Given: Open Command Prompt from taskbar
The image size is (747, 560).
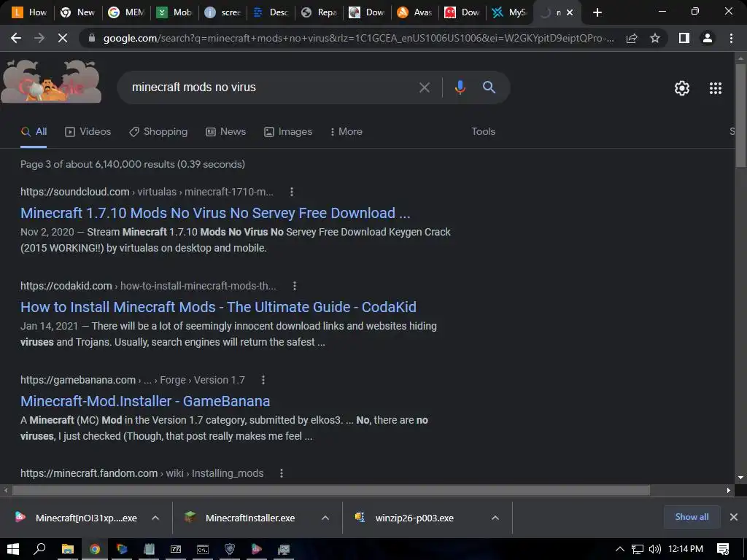Looking at the screenshot, I should [203, 549].
